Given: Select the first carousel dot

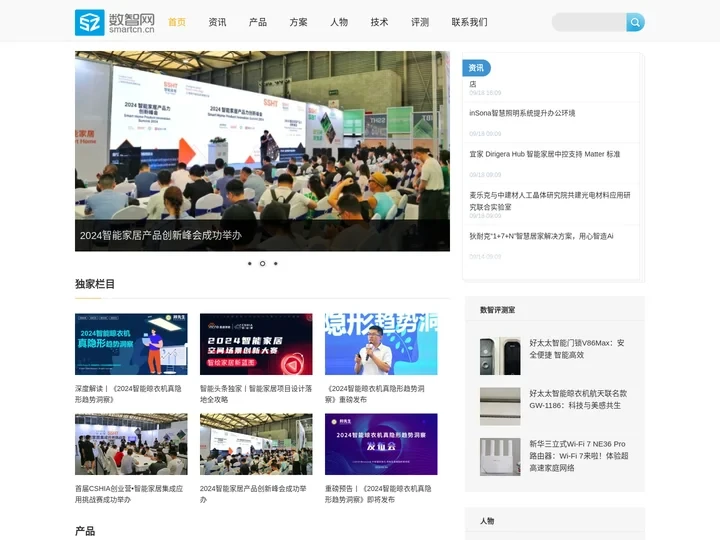Looking at the screenshot, I should [x=249, y=264].
